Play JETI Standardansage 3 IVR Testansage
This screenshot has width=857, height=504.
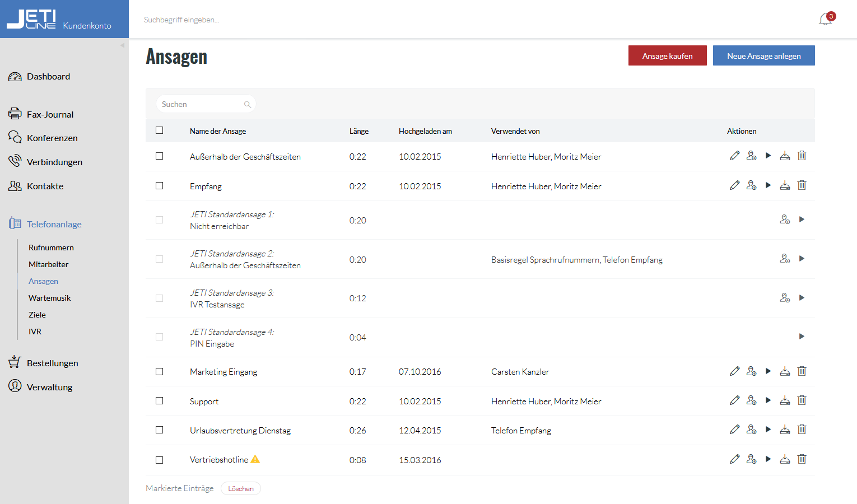coord(802,298)
